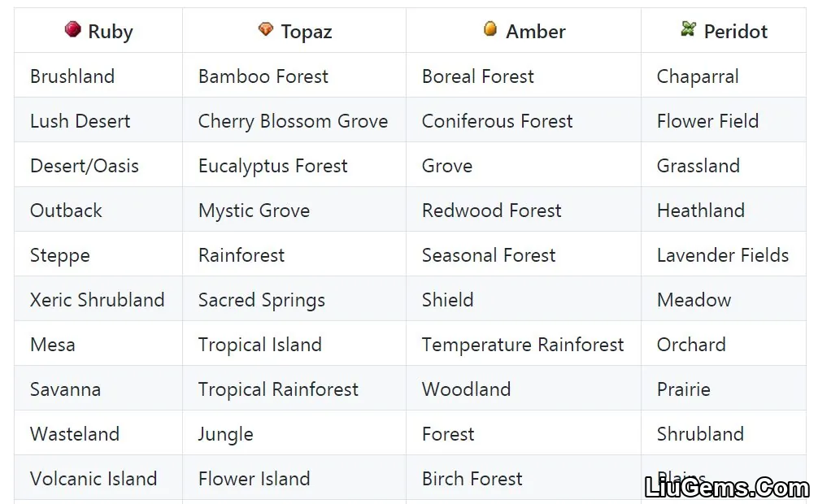818x504 pixels.
Task: Select the Topaz column header text
Action: [307, 32]
